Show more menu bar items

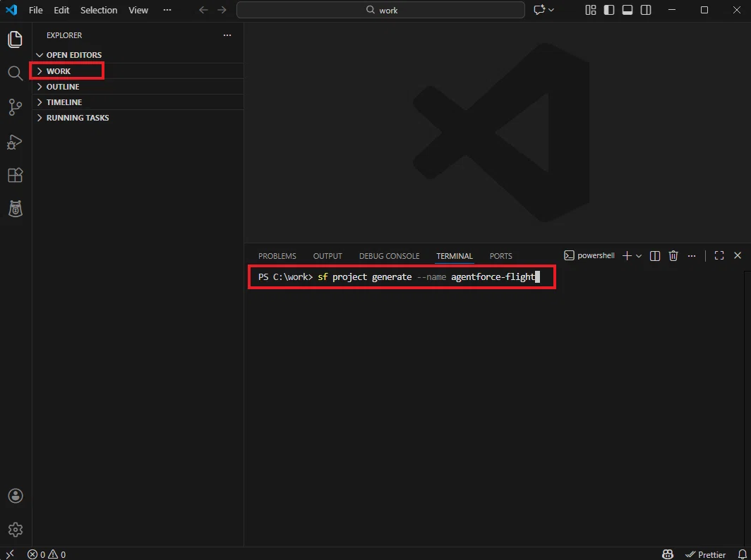click(x=167, y=10)
